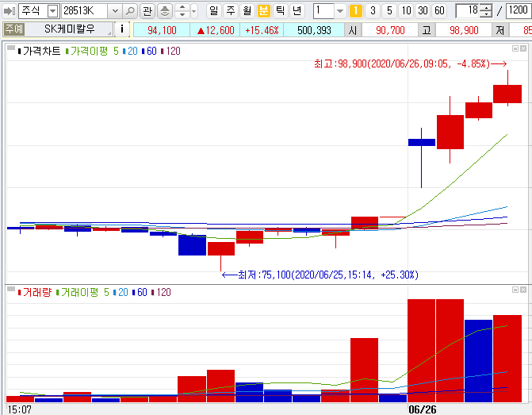Viewport: 532px width, 415px height.
Task: Select the highlighted 1-minute interval button
Action: click(355, 11)
